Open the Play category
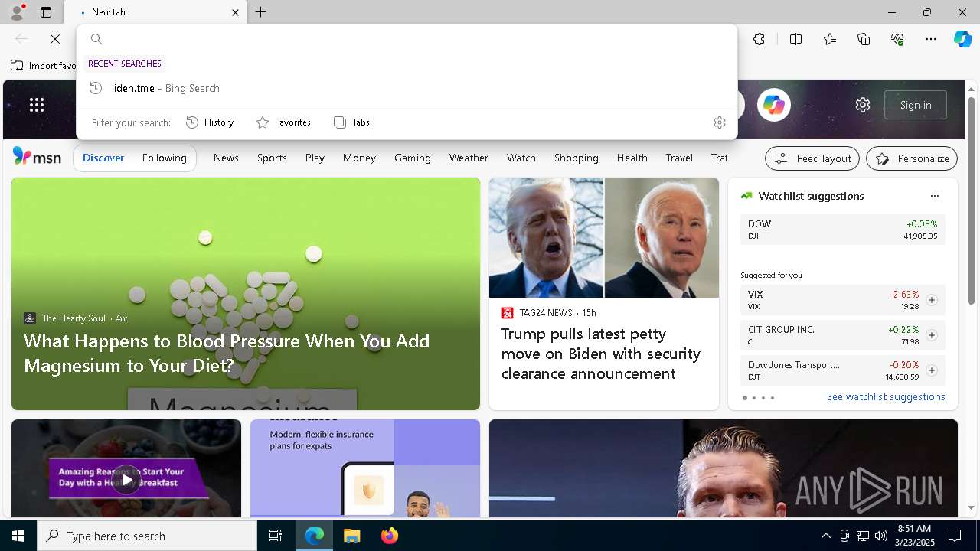This screenshot has width=980, height=551. coord(315,158)
